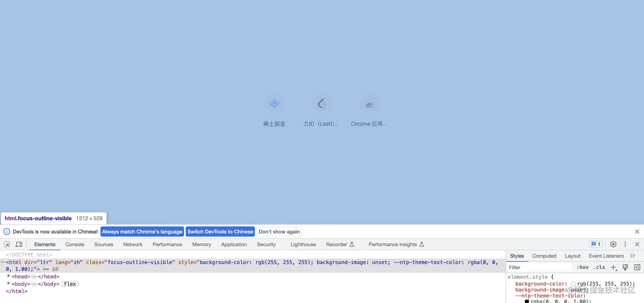Screen dimensions: 644x303
Task: Open DevTools settings gear
Action: click(x=613, y=244)
